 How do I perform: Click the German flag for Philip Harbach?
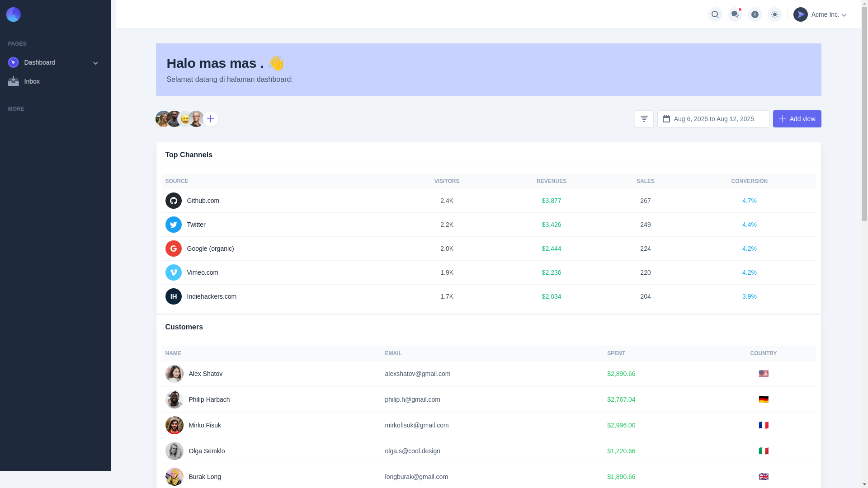[x=763, y=399]
